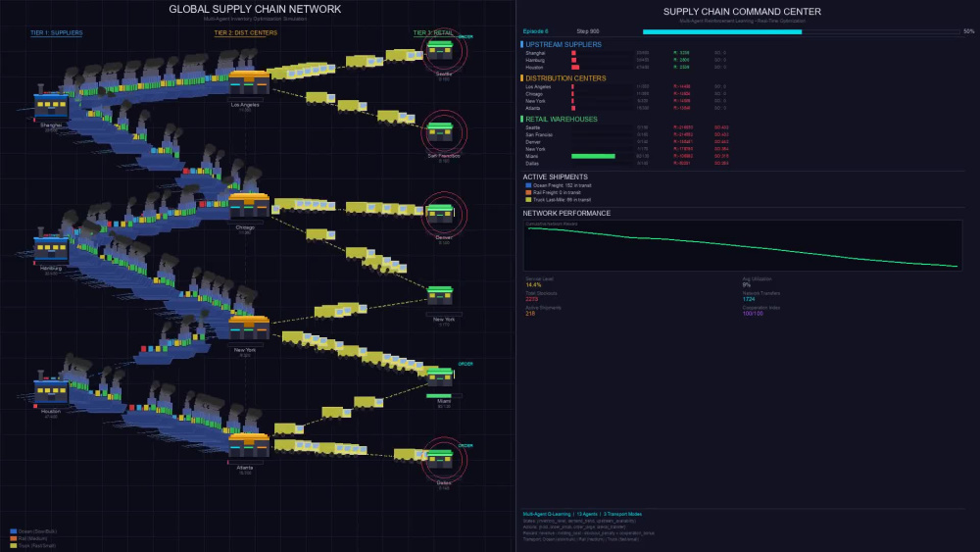Click the ORDER badge above Miami store
The image size is (980, 552).
point(465,364)
